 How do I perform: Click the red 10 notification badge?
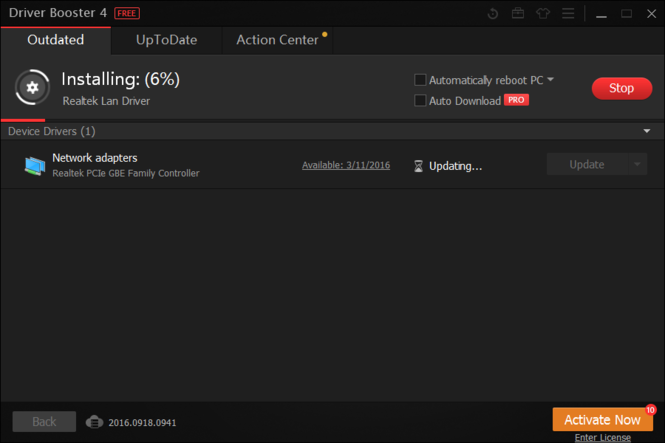pos(651,410)
